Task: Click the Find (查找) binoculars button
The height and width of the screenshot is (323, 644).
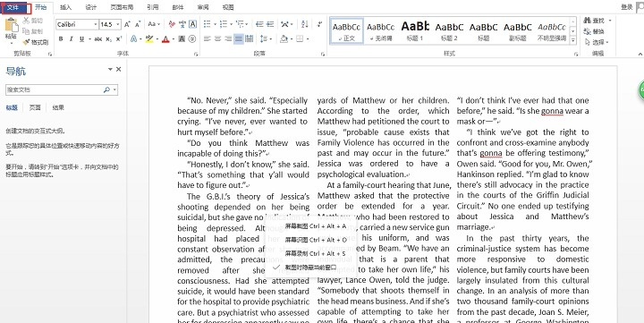Action: pyautogui.click(x=594, y=21)
